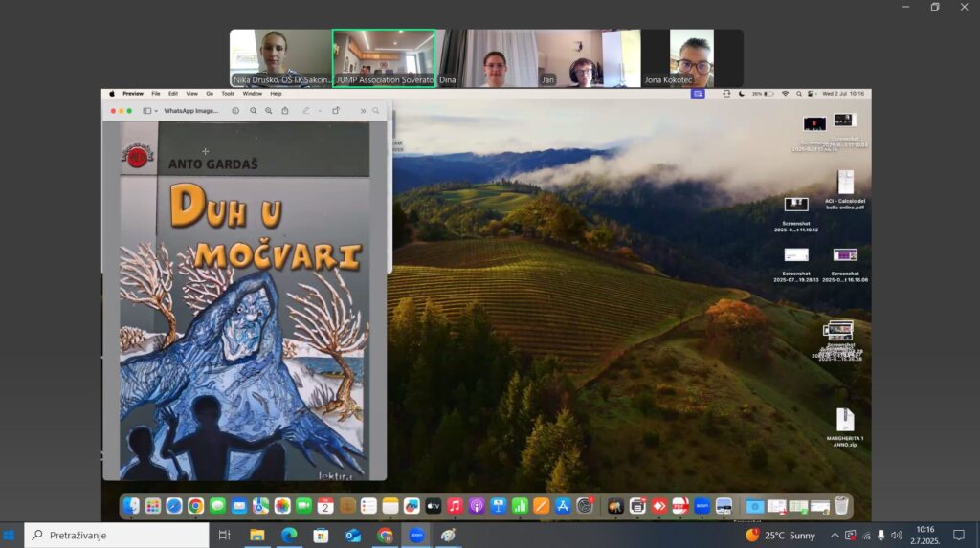Open App Store from the Mac dock
Viewport: 980px width, 548px height.
(563, 506)
